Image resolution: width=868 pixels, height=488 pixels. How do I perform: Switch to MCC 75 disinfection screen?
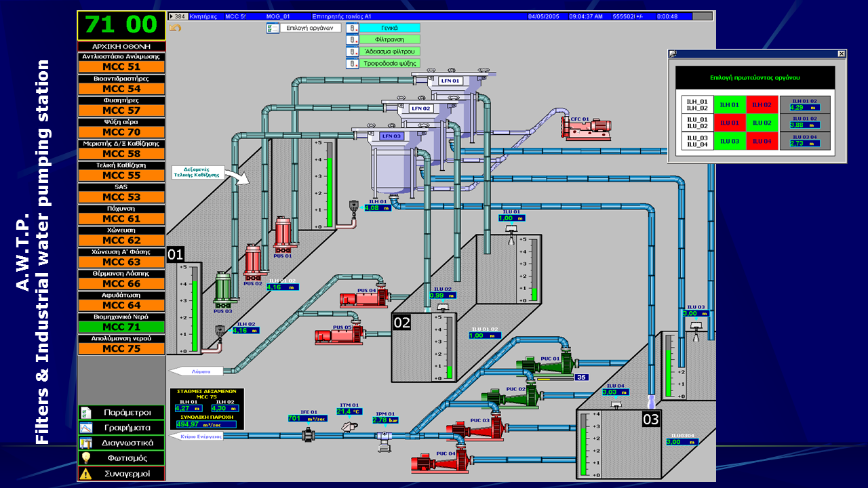point(121,348)
